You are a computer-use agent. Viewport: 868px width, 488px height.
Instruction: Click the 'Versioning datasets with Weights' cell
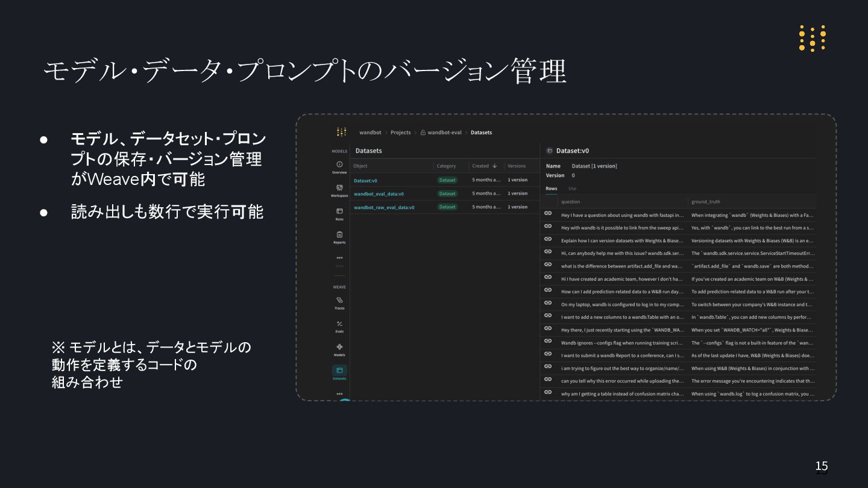click(x=753, y=240)
